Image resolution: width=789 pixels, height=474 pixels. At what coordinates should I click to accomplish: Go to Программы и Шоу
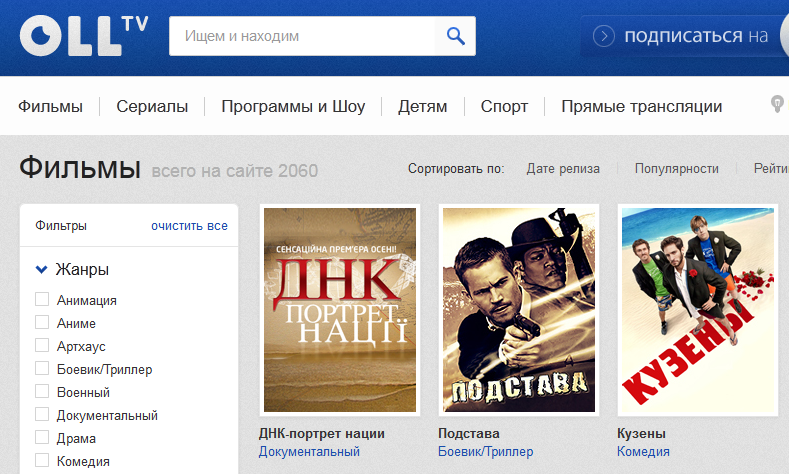pos(293,106)
